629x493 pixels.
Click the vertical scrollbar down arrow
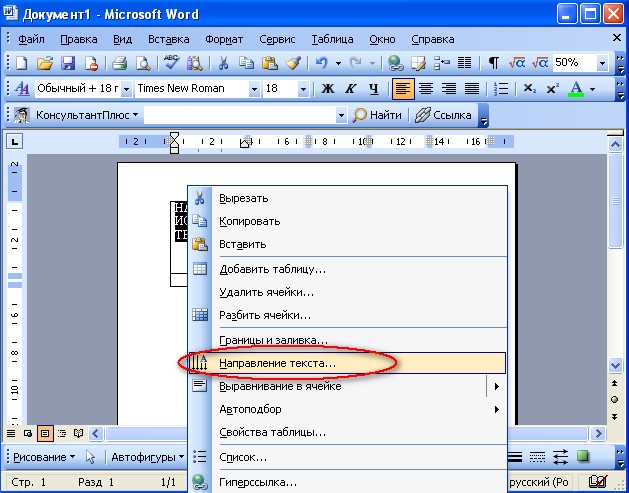pos(615,365)
